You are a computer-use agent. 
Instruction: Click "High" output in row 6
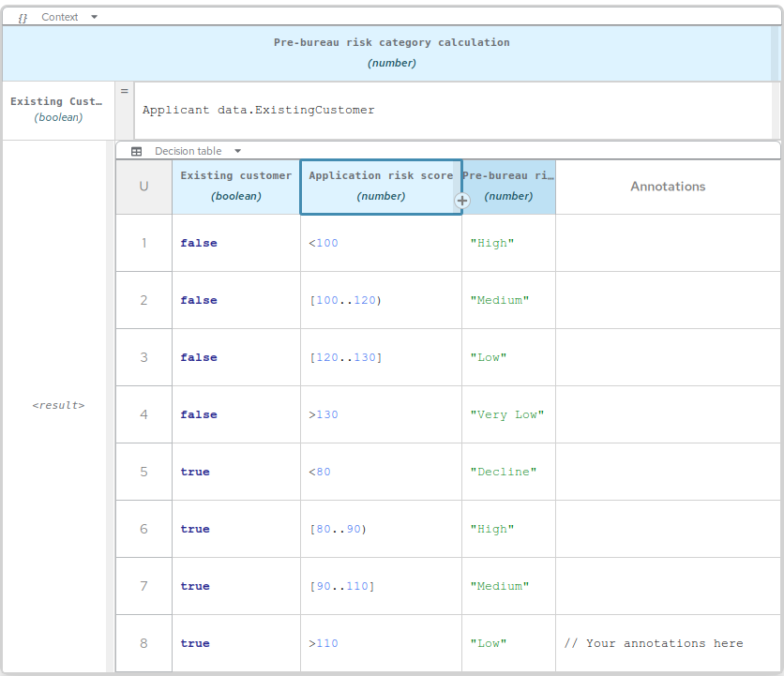pyautogui.click(x=508, y=529)
